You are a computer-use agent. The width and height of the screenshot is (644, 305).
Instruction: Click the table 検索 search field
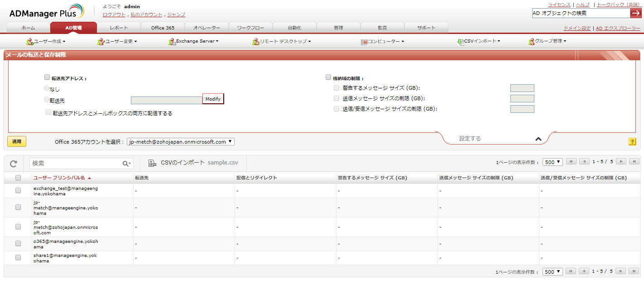75,164
